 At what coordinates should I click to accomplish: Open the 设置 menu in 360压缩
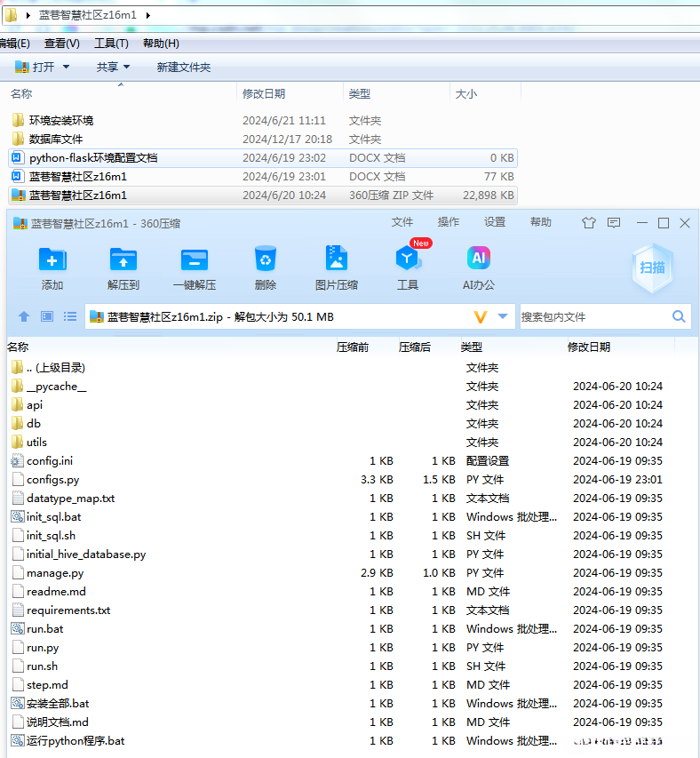[495, 222]
